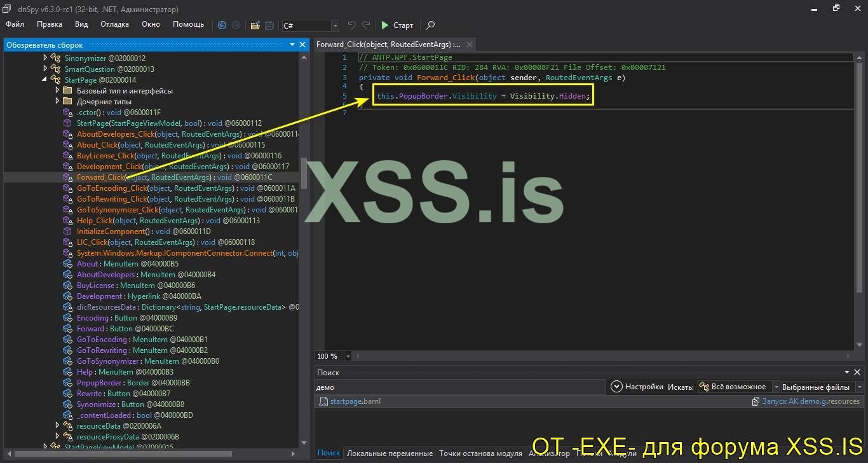This screenshot has height=463, width=868.
Task: Click the save all icon in the toolbar
Action: [269, 25]
